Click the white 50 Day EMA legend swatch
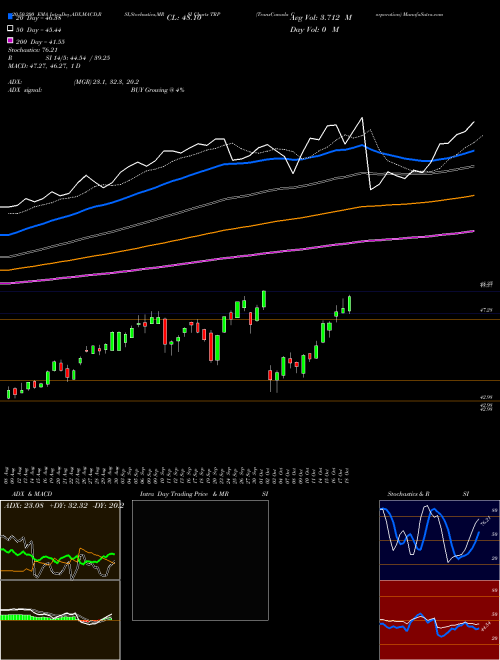The image size is (500, 660). click(x=10, y=29)
